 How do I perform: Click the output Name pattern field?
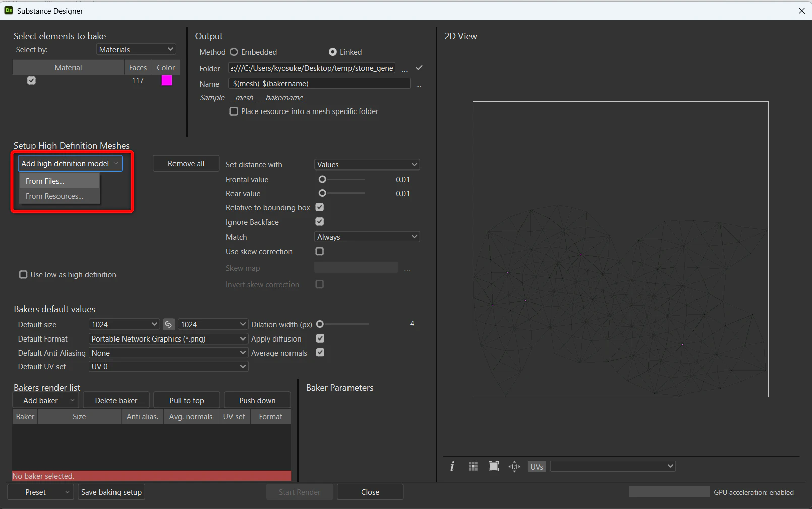(319, 84)
